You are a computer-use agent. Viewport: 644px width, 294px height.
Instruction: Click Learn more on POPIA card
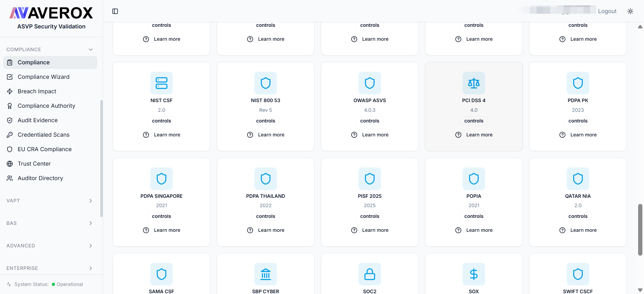474,230
